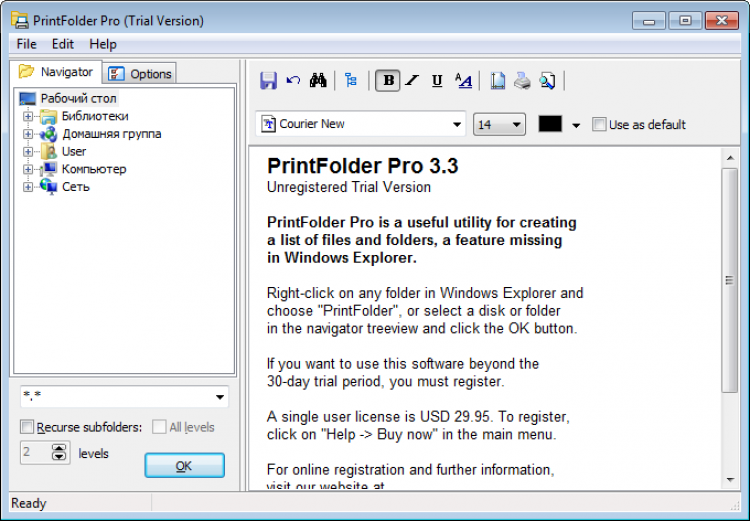The height and width of the screenshot is (521, 750).
Task: Click the levels spinner arrows
Action: point(59,453)
